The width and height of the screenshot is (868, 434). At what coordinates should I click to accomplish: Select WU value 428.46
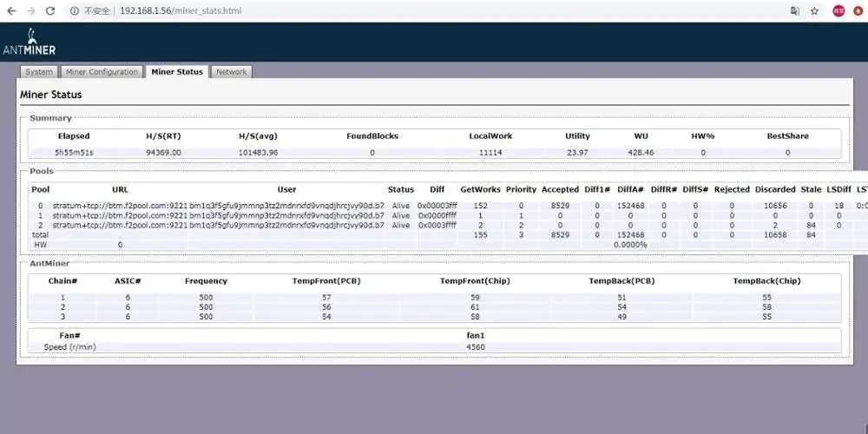click(x=641, y=153)
